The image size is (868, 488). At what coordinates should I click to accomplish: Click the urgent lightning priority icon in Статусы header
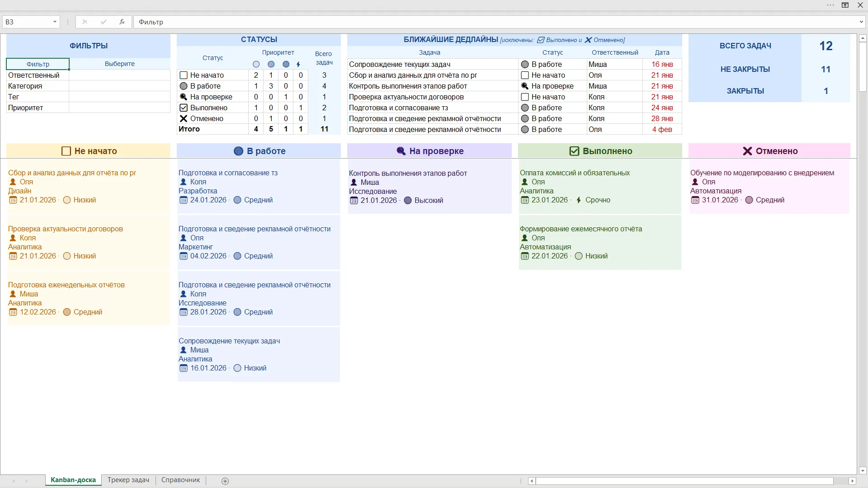click(x=298, y=64)
